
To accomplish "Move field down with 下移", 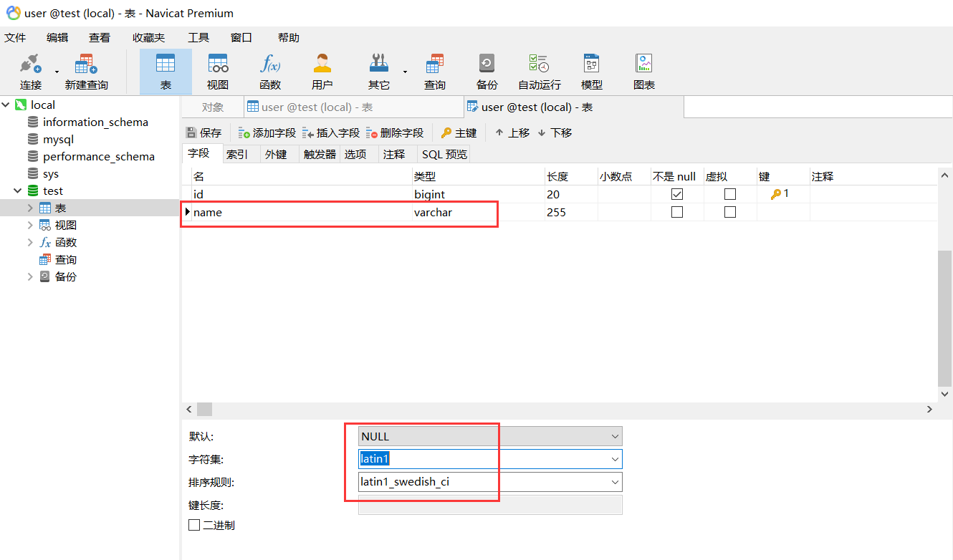I will pyautogui.click(x=555, y=132).
